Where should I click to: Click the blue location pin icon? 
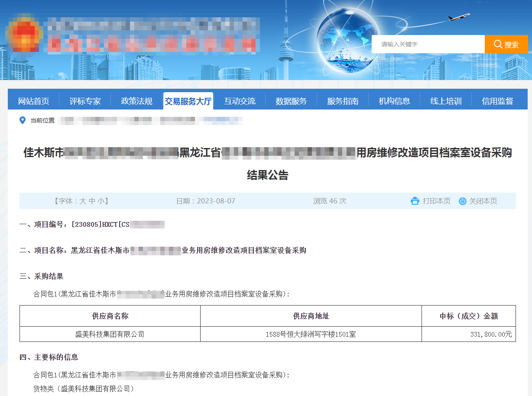point(23,120)
